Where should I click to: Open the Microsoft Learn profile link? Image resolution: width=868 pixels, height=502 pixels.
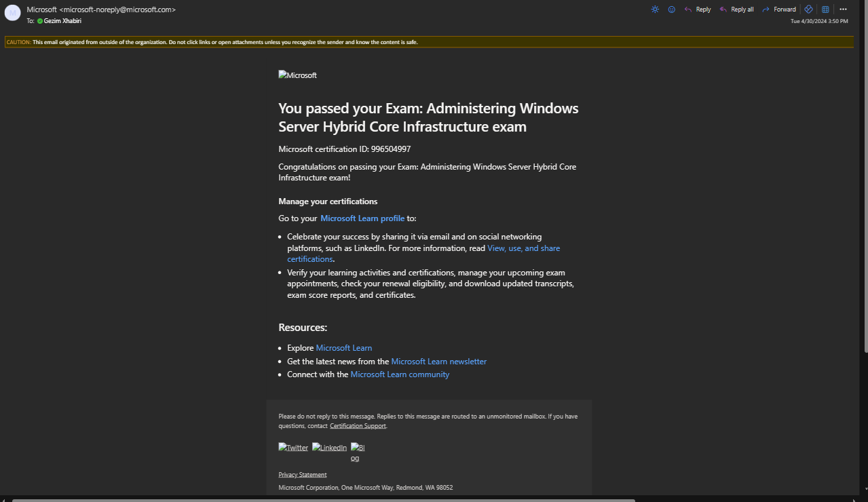pos(362,218)
